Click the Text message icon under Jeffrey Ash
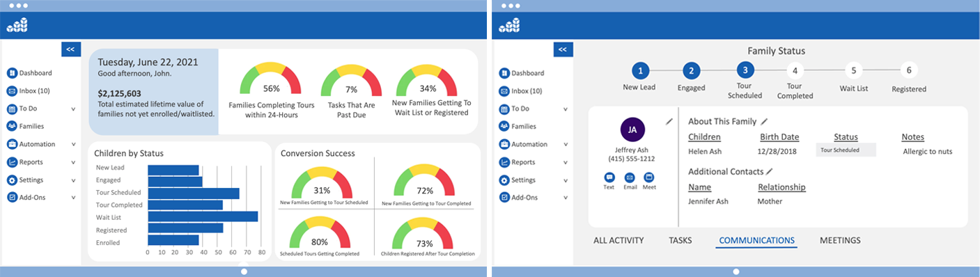 609,177
